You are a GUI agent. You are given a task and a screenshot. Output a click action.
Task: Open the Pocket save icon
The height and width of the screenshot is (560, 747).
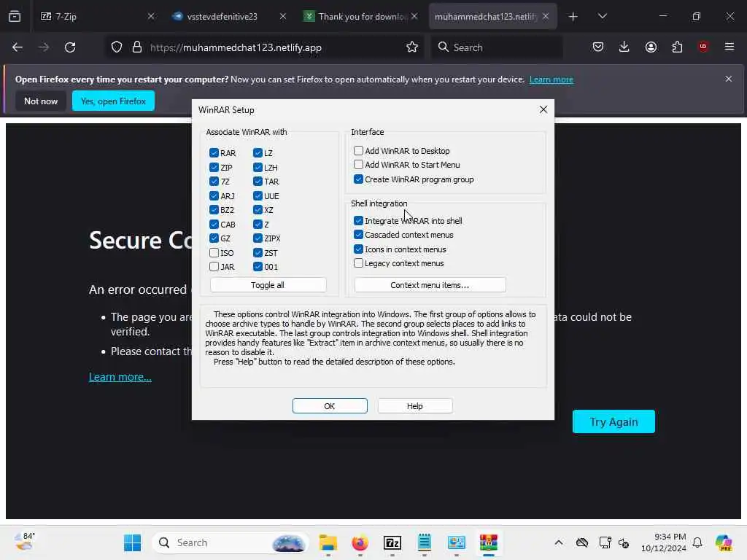[x=598, y=47]
